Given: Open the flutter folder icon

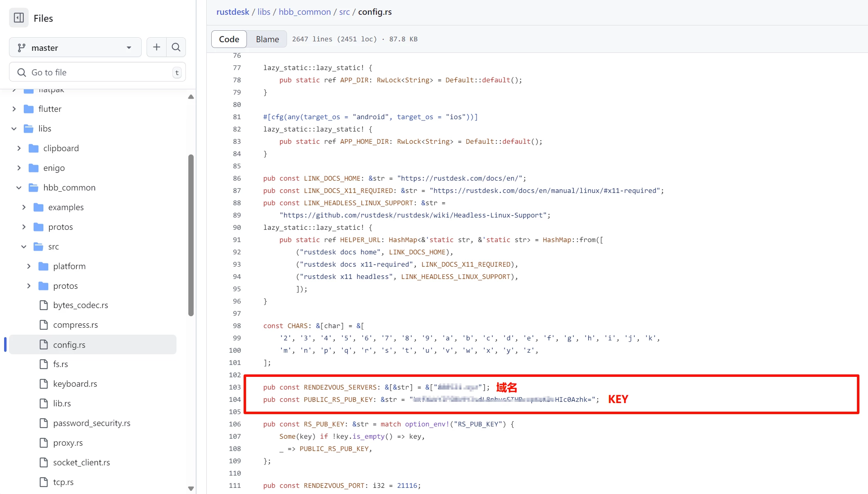Looking at the screenshot, I should [x=29, y=109].
